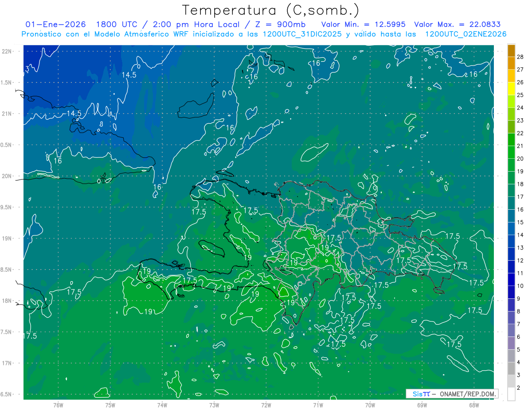Click the bright yellow swatch in the color scale
Image resolution: width=532 pixels, height=411 pixels.
[511, 89]
